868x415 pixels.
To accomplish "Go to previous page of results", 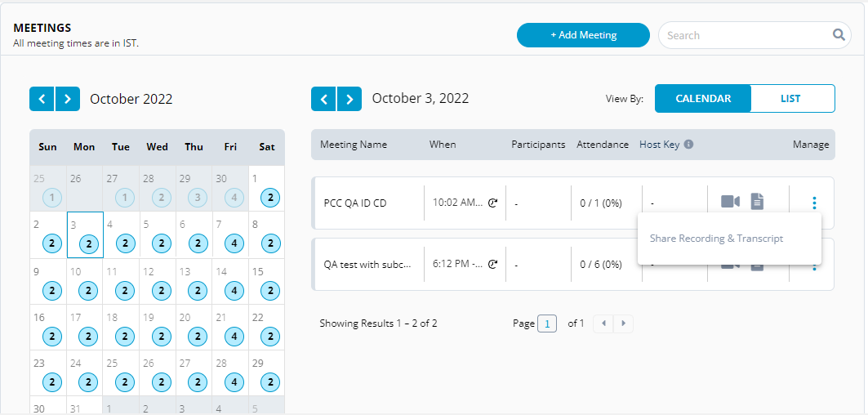I will click(603, 324).
